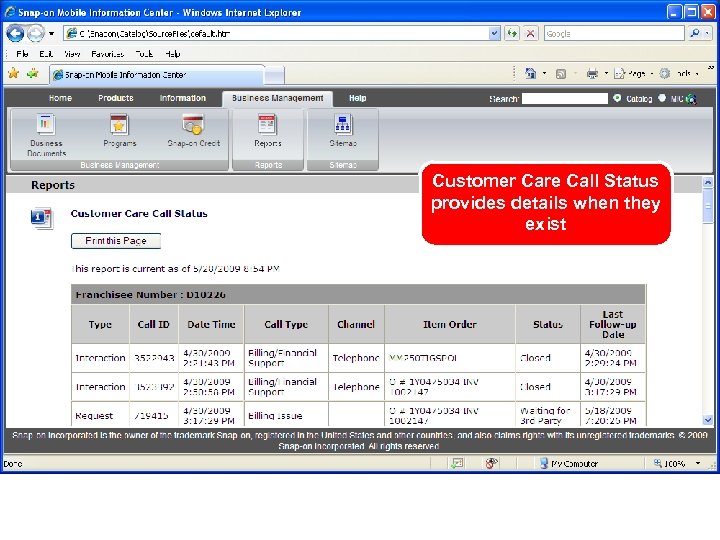Click the RSS Feeds icon
The width and height of the screenshot is (720, 540).
(561, 73)
